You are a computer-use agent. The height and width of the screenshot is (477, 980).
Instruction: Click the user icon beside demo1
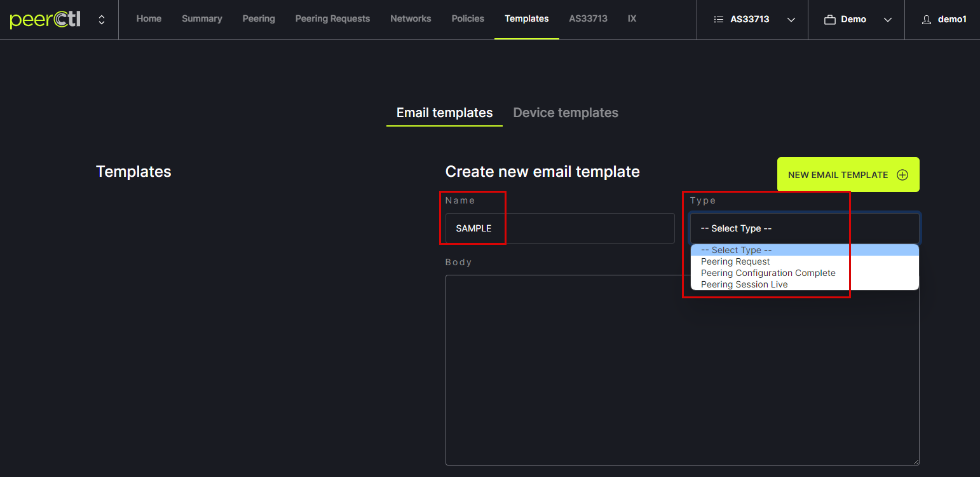(x=927, y=20)
